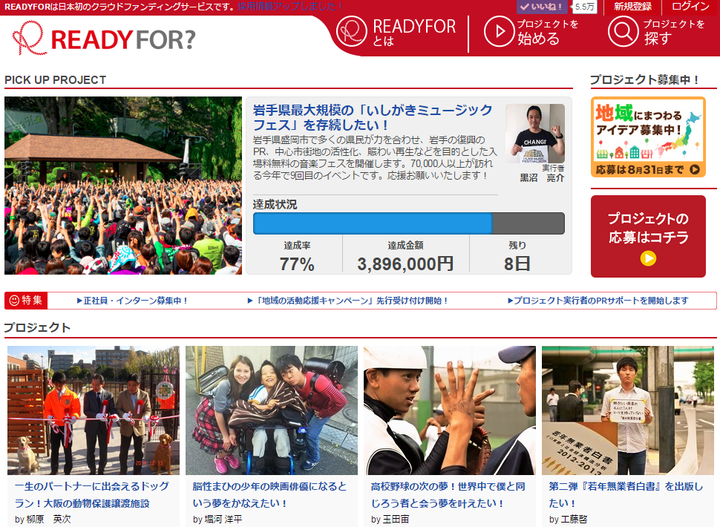Open the 新規登録 sign-up link
This screenshot has height=527, width=720.
[x=633, y=6]
